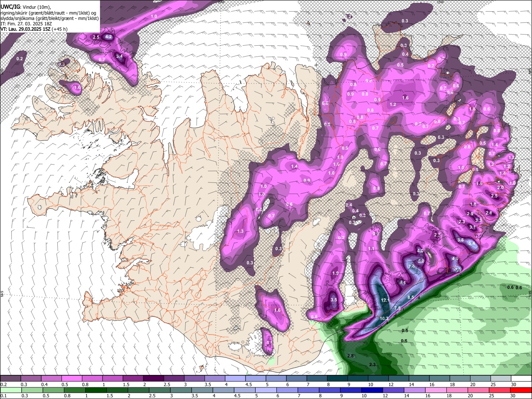The height and width of the screenshot is (399, 532).
Task: Choose the bright red legend swatch after 30
Action: [x=520, y=390]
